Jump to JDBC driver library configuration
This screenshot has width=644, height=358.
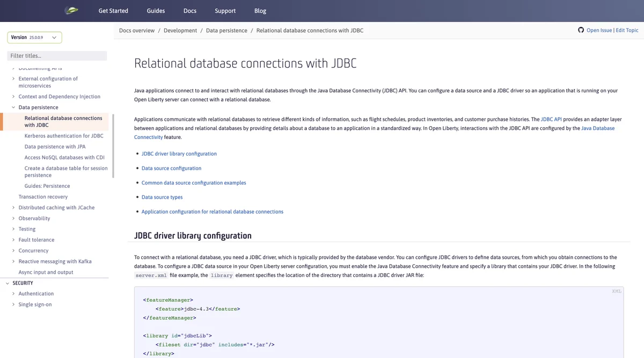point(179,154)
